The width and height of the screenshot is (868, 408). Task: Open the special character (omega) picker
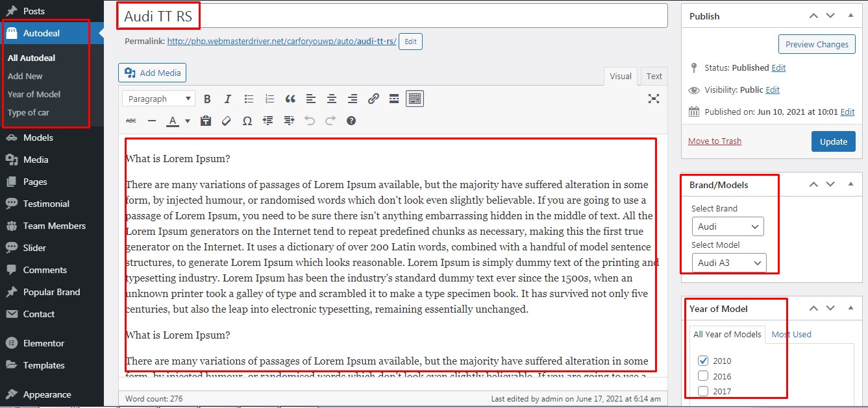pyautogui.click(x=247, y=121)
